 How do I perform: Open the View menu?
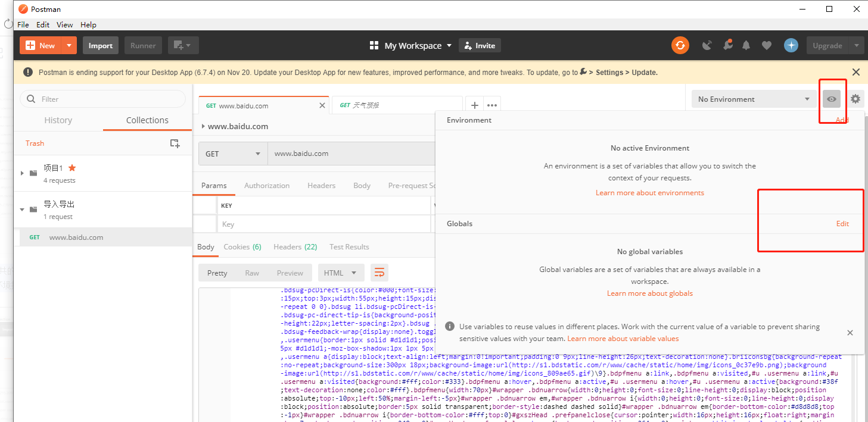click(65, 25)
